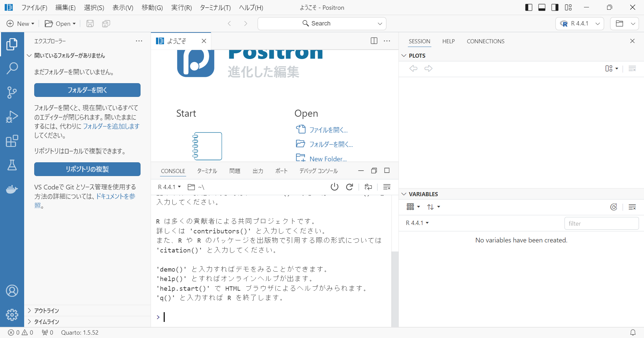Open the Source Control view in activity bar

[12, 92]
